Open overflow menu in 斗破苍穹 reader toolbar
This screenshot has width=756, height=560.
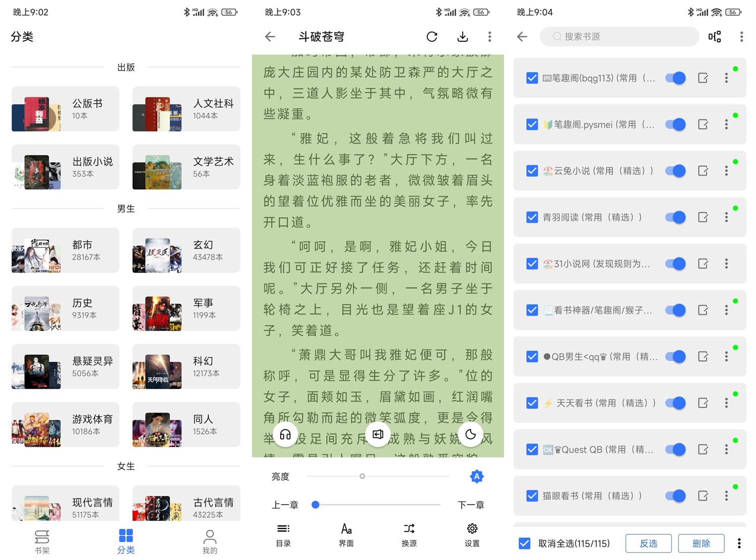[x=489, y=36]
